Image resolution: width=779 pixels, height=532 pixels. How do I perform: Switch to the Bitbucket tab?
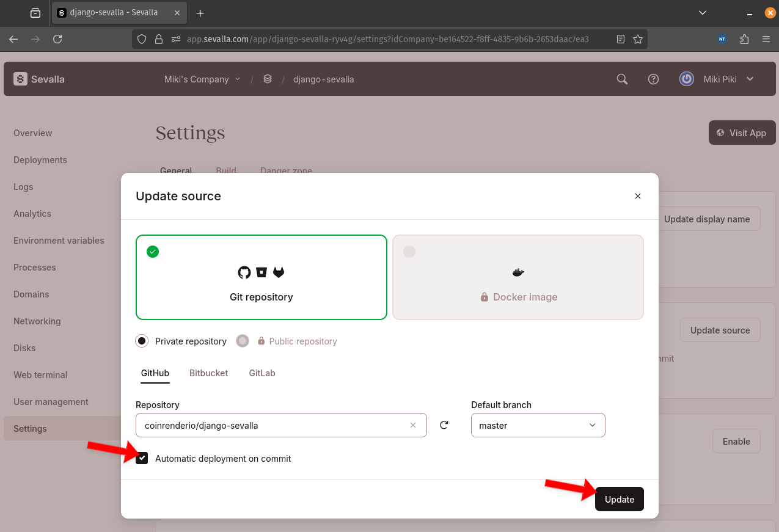coord(208,373)
